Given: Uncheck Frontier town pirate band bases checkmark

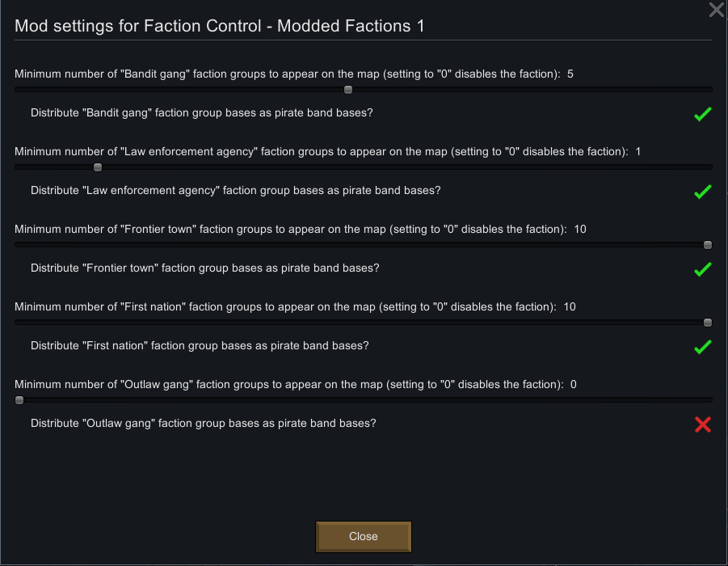Looking at the screenshot, I should tap(702, 269).
